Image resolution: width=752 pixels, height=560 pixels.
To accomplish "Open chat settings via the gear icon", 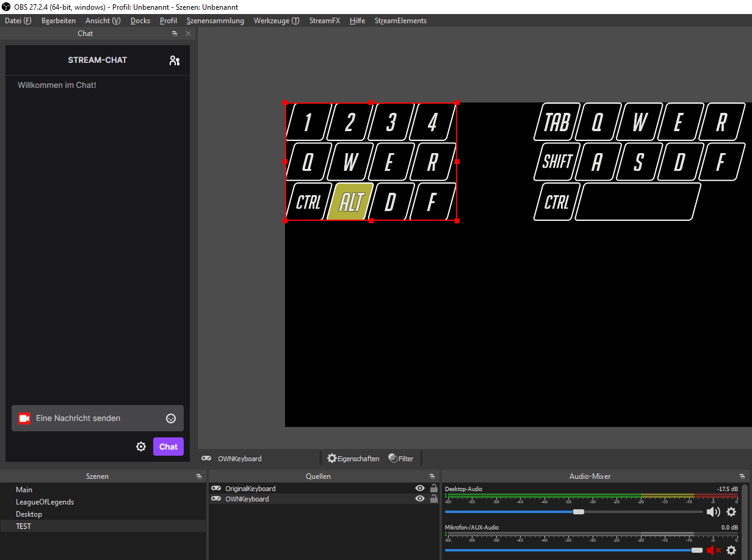I will click(141, 447).
